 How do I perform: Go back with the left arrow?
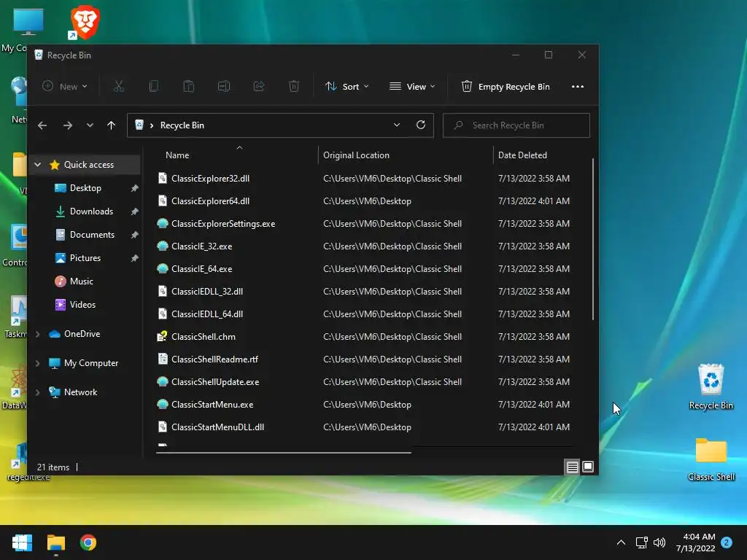pyautogui.click(x=42, y=125)
